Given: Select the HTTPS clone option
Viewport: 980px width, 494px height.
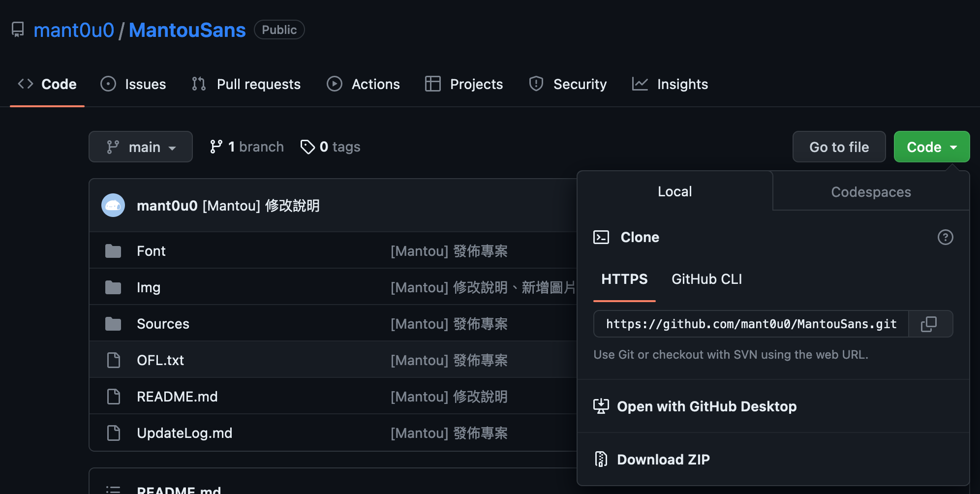Looking at the screenshot, I should tap(624, 279).
